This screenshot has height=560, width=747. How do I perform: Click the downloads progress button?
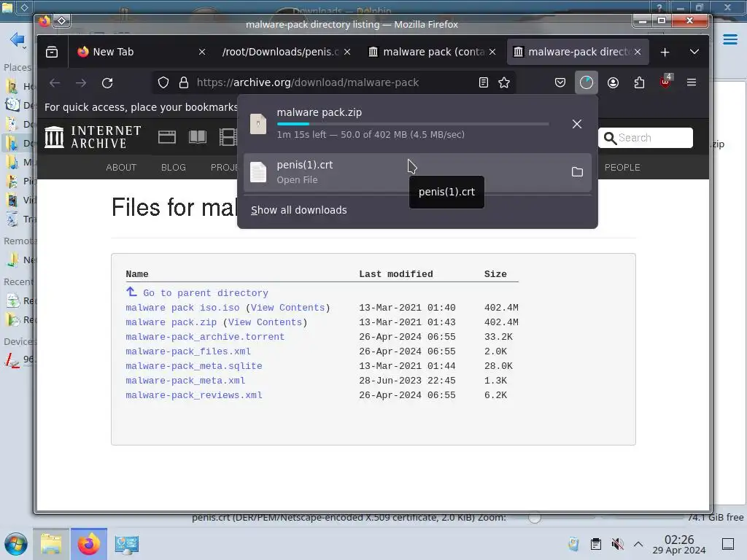click(586, 83)
